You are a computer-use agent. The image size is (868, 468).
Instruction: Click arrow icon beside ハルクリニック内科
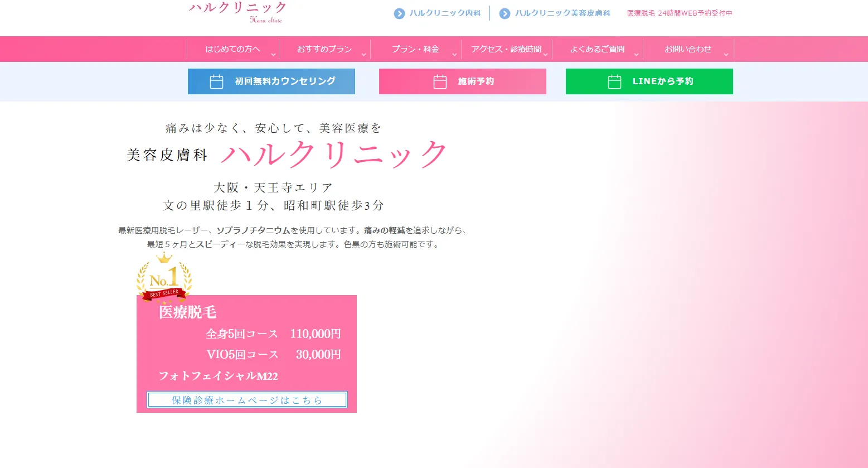(399, 13)
